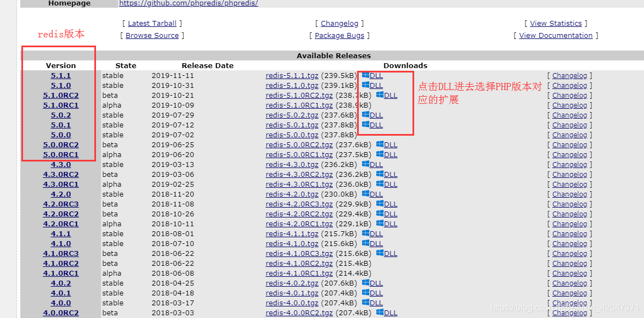The height and width of the screenshot is (318, 644).
Task: Click the Release Date column header
Action: point(207,65)
